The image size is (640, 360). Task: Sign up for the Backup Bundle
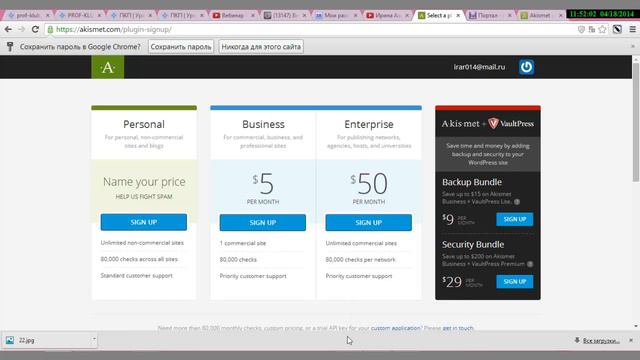pyautogui.click(x=515, y=219)
